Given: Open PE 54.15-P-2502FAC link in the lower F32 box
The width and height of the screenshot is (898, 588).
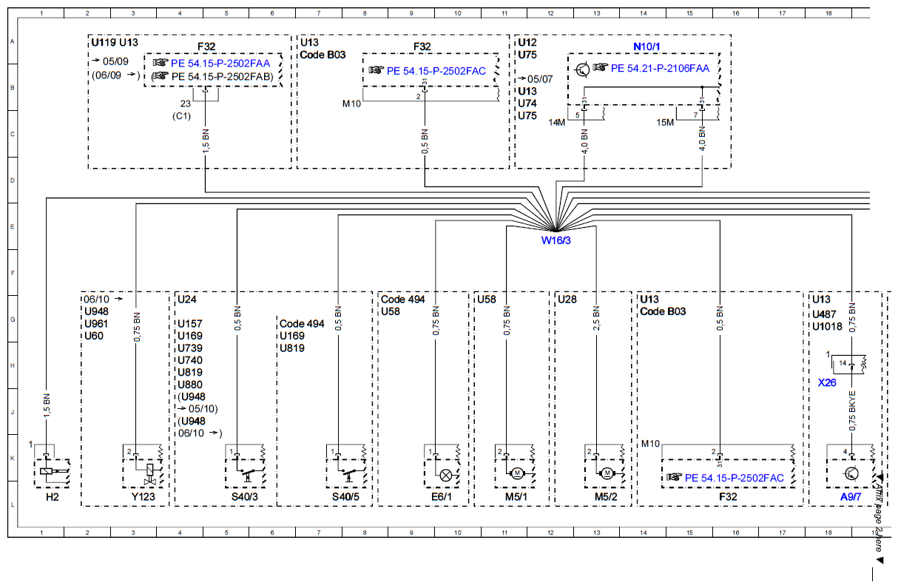Looking at the screenshot, I should pos(735,478).
